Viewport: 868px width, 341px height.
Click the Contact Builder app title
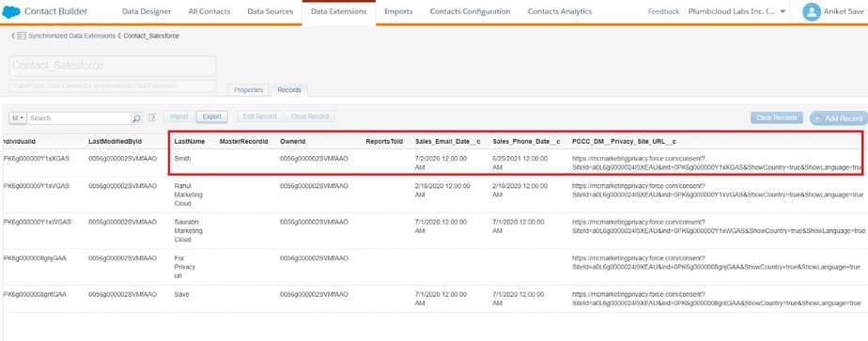pos(56,11)
